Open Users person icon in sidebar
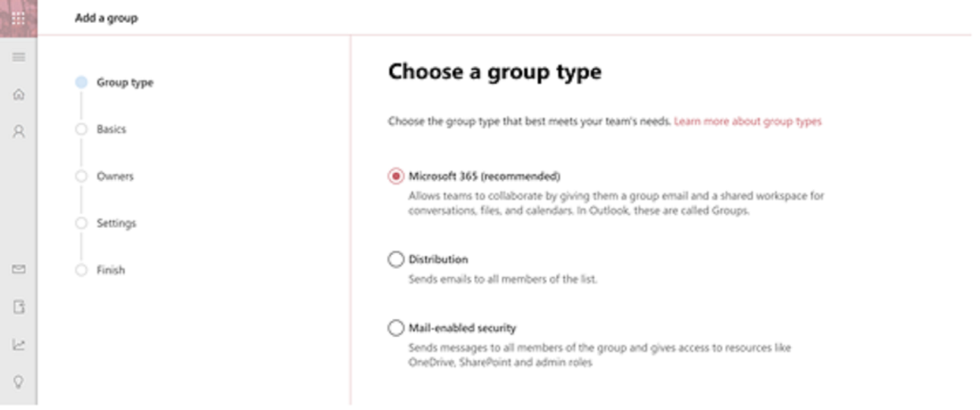 19,131
